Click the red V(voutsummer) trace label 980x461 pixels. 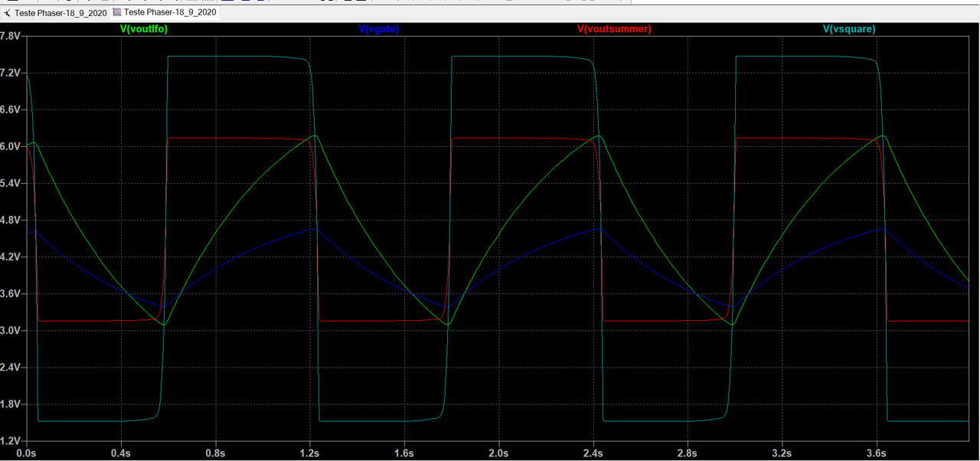[613, 29]
